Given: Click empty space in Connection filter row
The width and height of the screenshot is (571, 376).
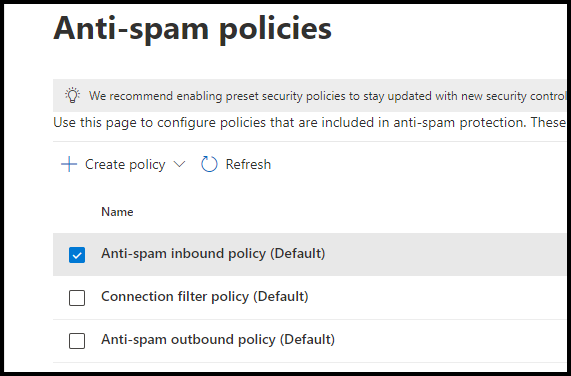Looking at the screenshot, I should point(437,298).
